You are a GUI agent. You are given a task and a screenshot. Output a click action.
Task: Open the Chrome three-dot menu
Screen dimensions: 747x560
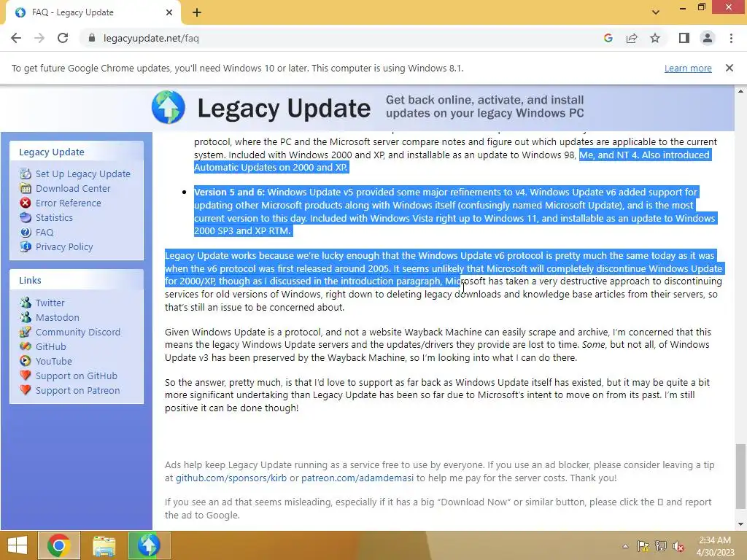[x=731, y=38]
